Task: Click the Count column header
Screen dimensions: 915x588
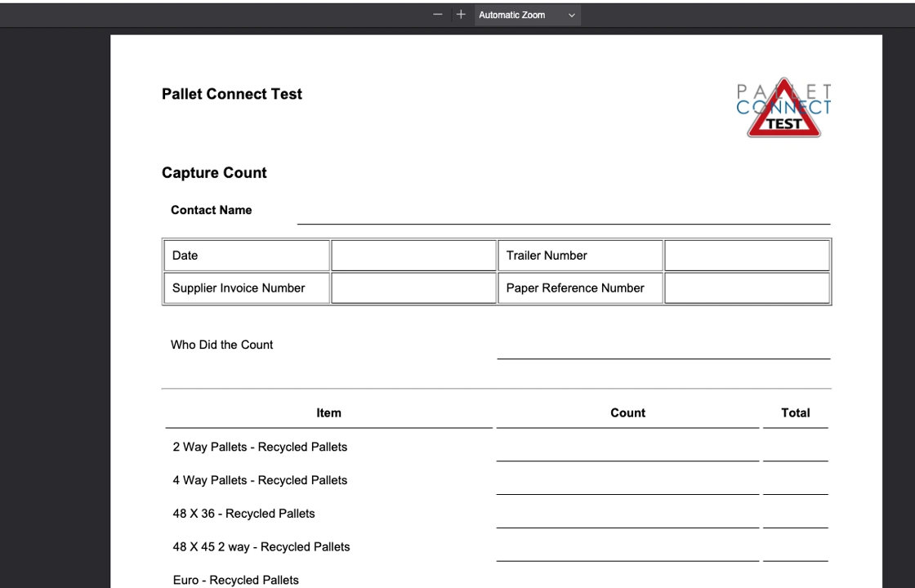Action: [628, 413]
